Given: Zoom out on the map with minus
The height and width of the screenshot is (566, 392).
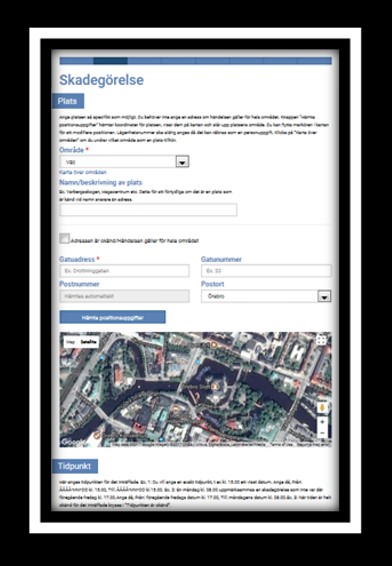Looking at the screenshot, I should pos(322,432).
